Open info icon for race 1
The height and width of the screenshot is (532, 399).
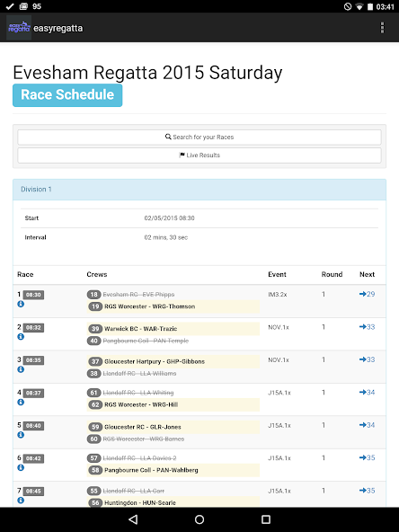coord(21,304)
